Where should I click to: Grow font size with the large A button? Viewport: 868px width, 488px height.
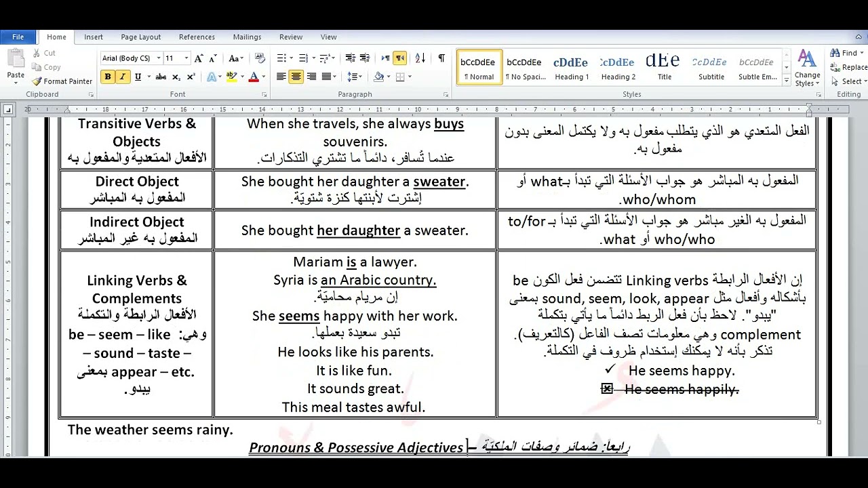(x=199, y=58)
